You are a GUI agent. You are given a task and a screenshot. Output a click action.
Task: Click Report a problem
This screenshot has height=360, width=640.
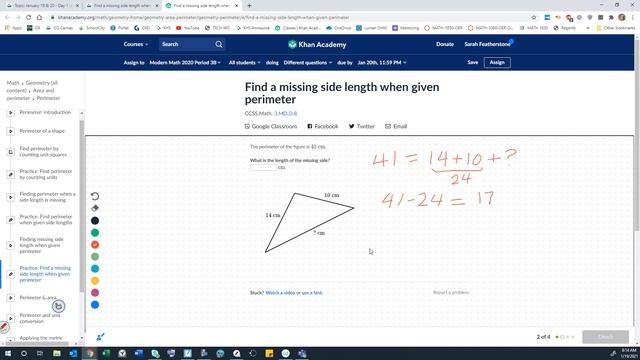coord(451,292)
